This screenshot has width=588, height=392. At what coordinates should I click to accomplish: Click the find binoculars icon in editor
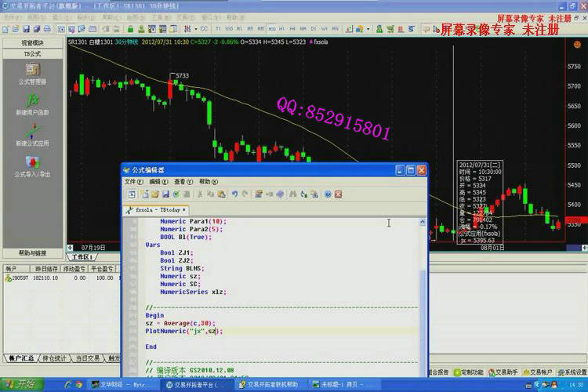coord(292,194)
